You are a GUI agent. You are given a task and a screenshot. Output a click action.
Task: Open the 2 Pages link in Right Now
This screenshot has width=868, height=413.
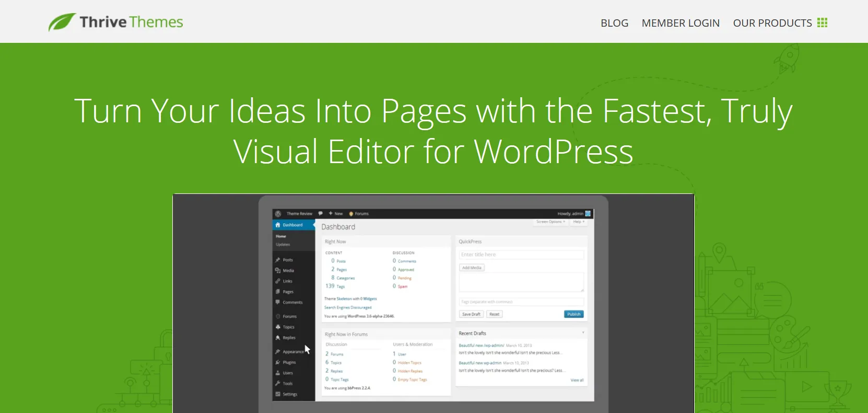339,269
